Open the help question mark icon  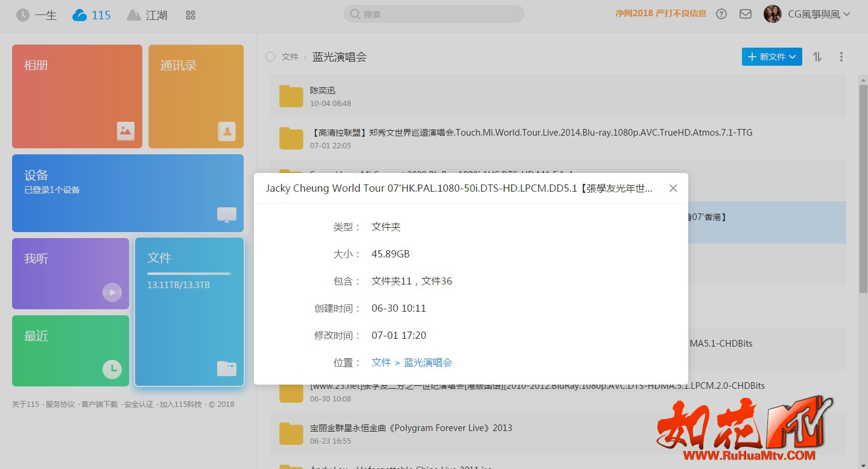pos(721,14)
